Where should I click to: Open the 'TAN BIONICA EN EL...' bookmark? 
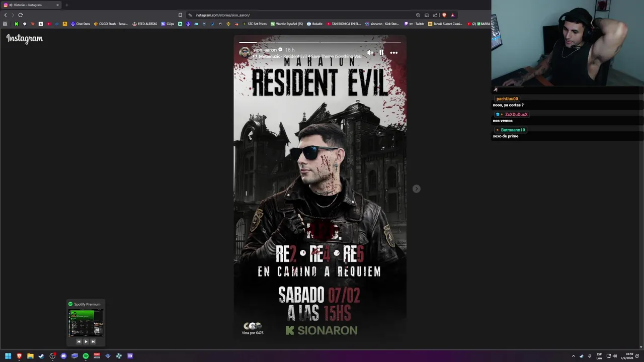(x=344, y=24)
